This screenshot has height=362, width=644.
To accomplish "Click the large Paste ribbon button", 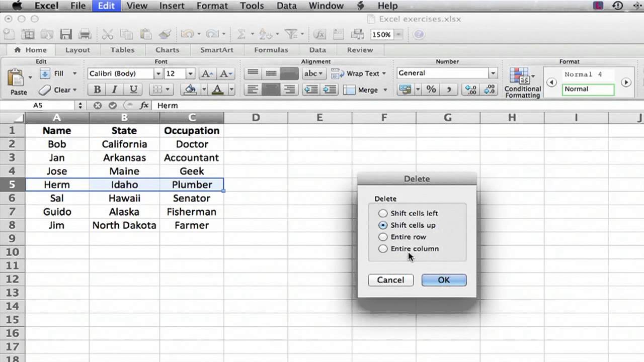I will (x=18, y=81).
